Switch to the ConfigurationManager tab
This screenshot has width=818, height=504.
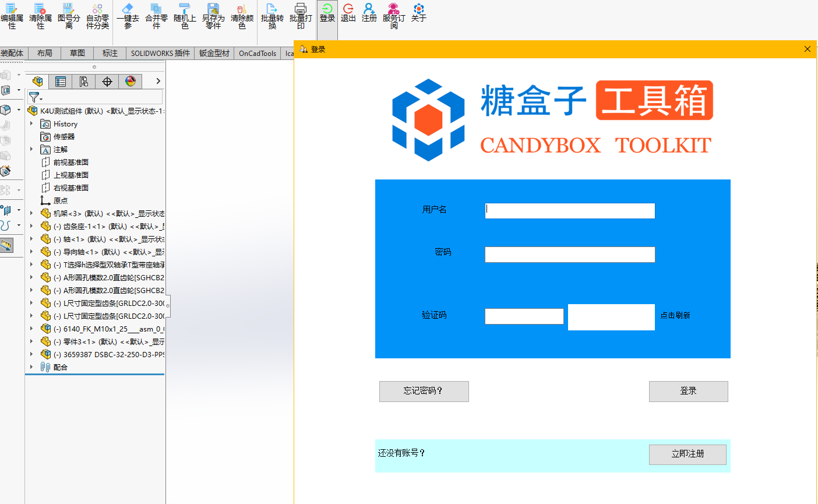(84, 82)
